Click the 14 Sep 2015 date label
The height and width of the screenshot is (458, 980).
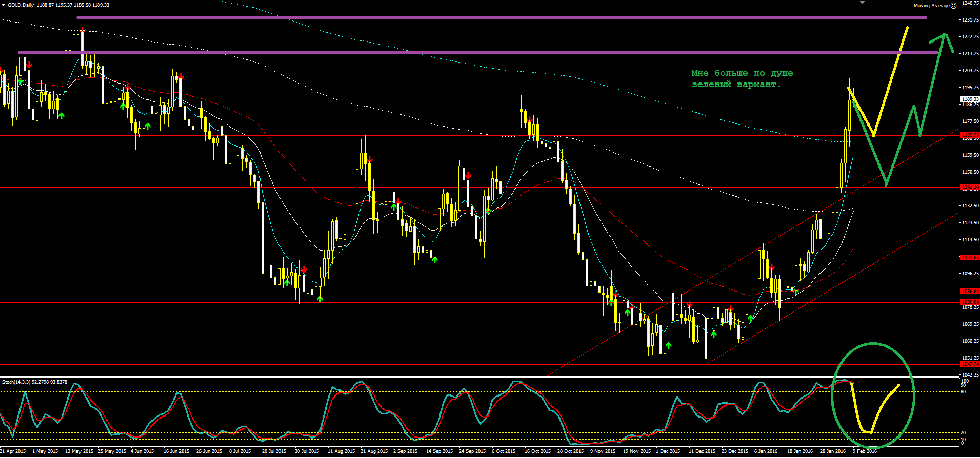pyautogui.click(x=439, y=451)
